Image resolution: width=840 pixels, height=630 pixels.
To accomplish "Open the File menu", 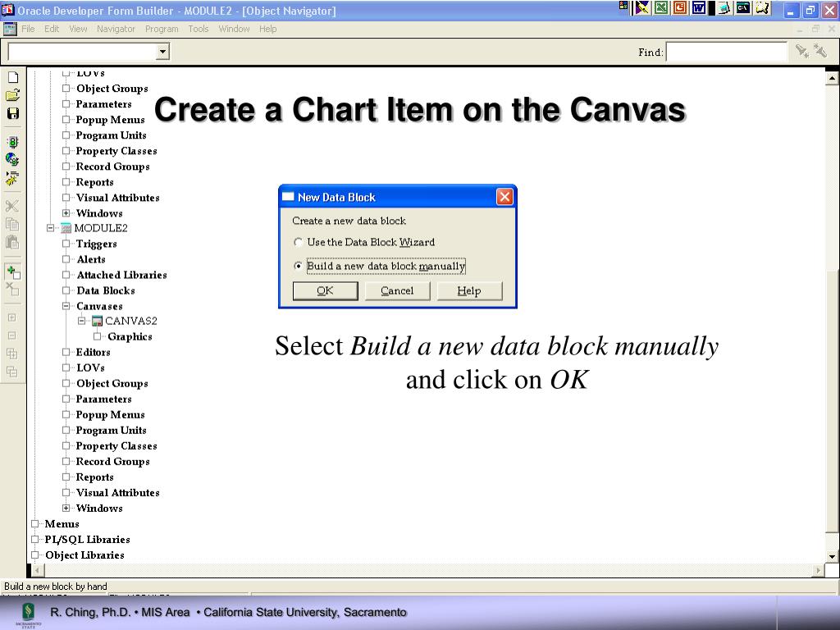I will coord(28,29).
